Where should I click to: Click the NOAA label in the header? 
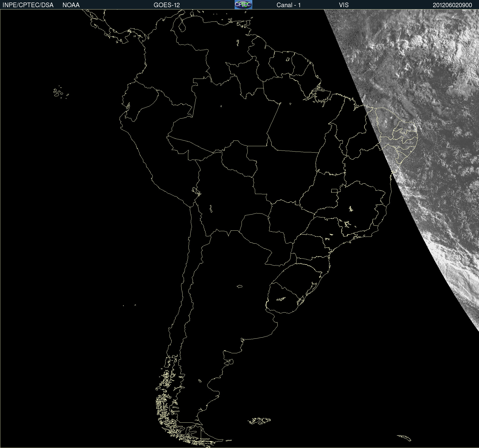(x=71, y=5)
